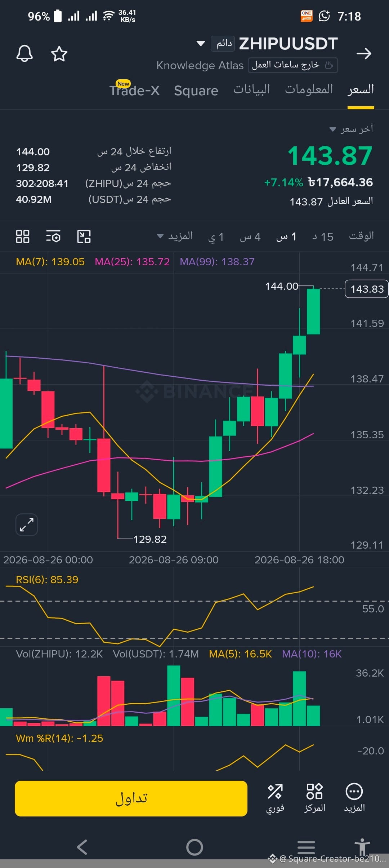
Task: Tap the +7.14% change percentage
Action: tap(284, 182)
